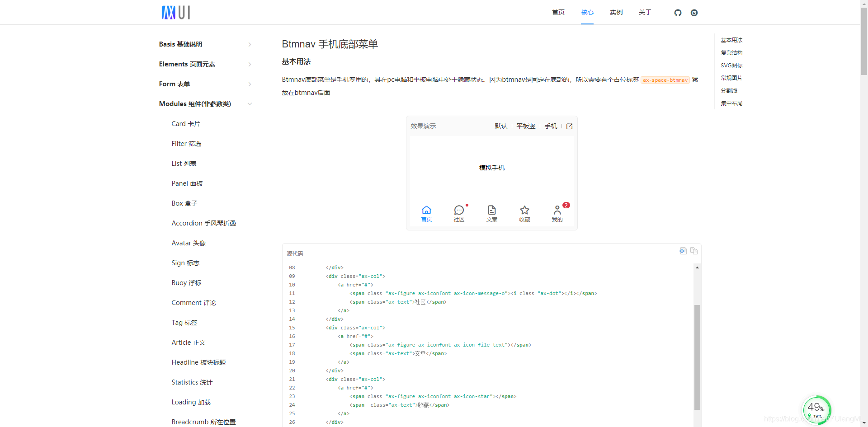
Task: Copy the source code using copy icon
Action: (x=694, y=251)
